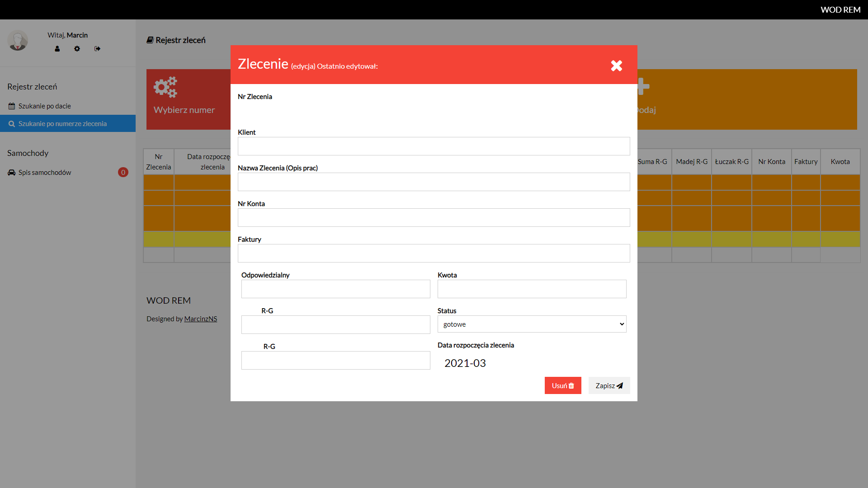This screenshot has height=488, width=868.
Task: Click the red badge counter showing 0
Action: pyautogui.click(x=123, y=173)
